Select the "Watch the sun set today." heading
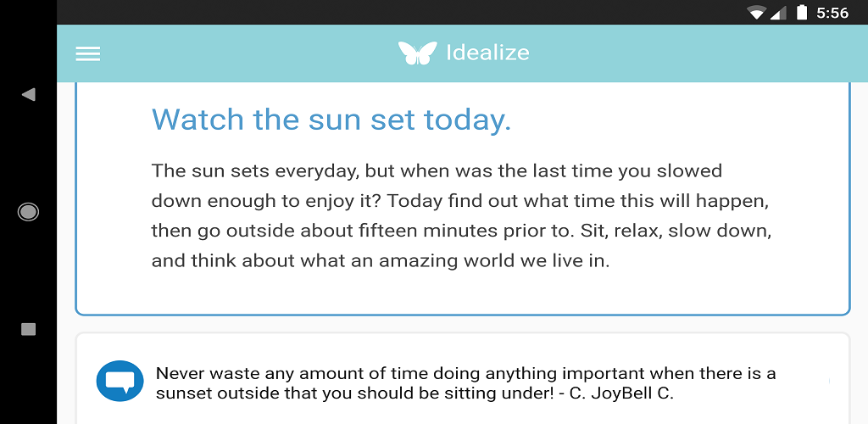This screenshot has height=424, width=868. 331,120
